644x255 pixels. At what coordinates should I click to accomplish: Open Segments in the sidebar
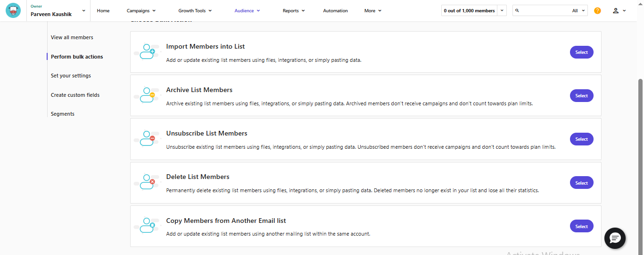point(63,114)
